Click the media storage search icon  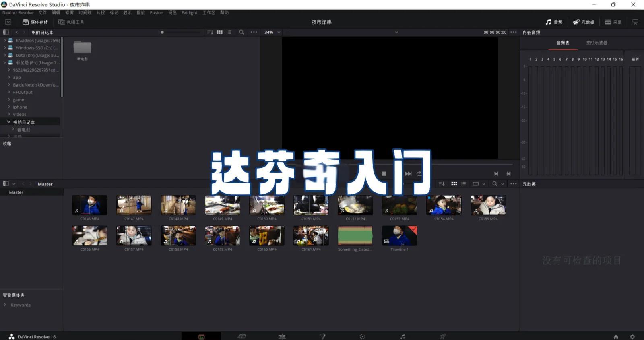(242, 32)
